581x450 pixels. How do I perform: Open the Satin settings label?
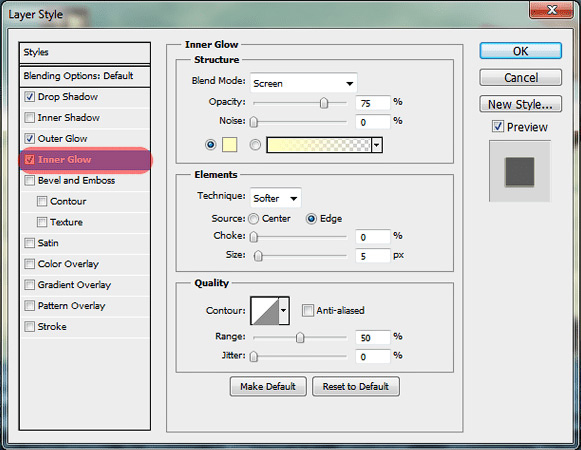[x=48, y=243]
